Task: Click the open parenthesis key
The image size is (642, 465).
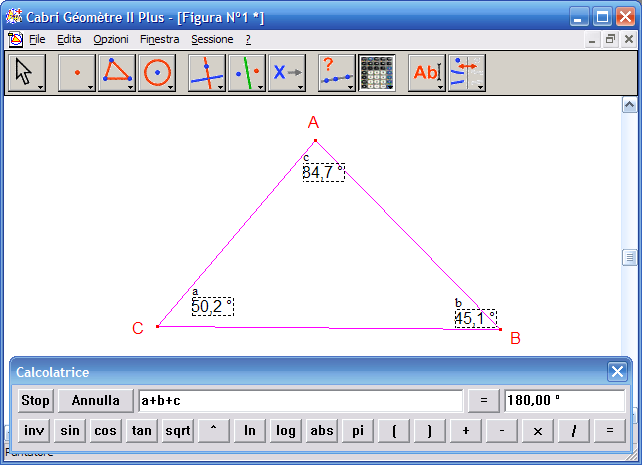Action: (x=394, y=431)
